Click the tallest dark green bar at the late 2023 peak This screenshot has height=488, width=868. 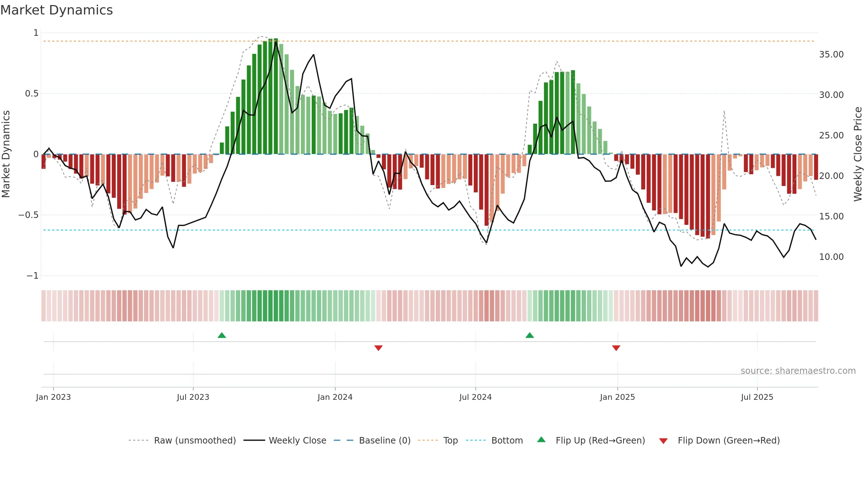point(276,96)
